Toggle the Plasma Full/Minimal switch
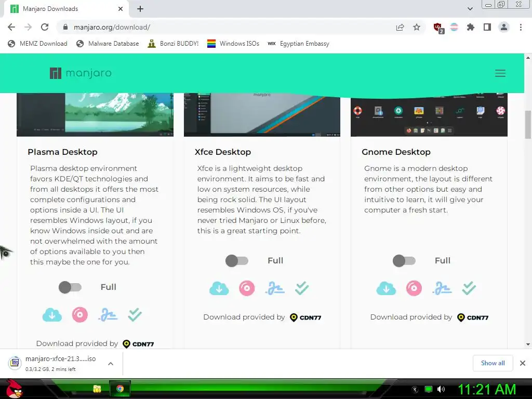 tap(70, 287)
